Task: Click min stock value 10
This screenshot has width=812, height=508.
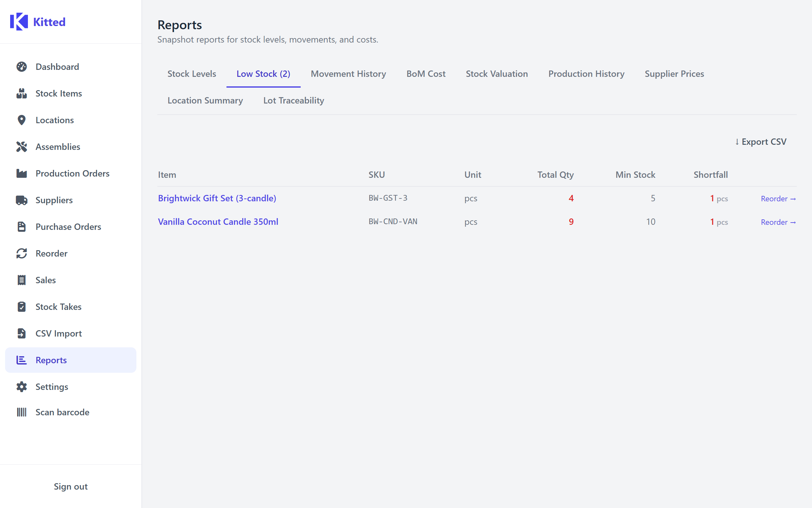Action: pos(651,222)
